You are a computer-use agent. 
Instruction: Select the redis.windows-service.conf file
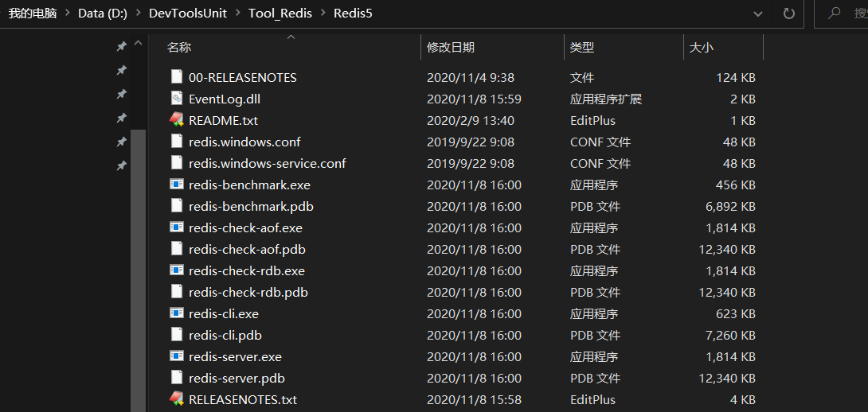pyautogui.click(x=267, y=163)
